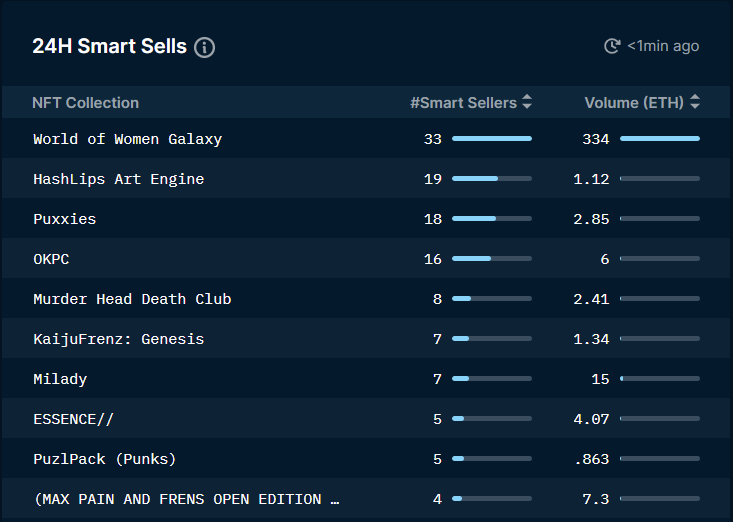Open the ESSENCE// collection
Viewport: 733px width, 522px height.
click(x=73, y=419)
